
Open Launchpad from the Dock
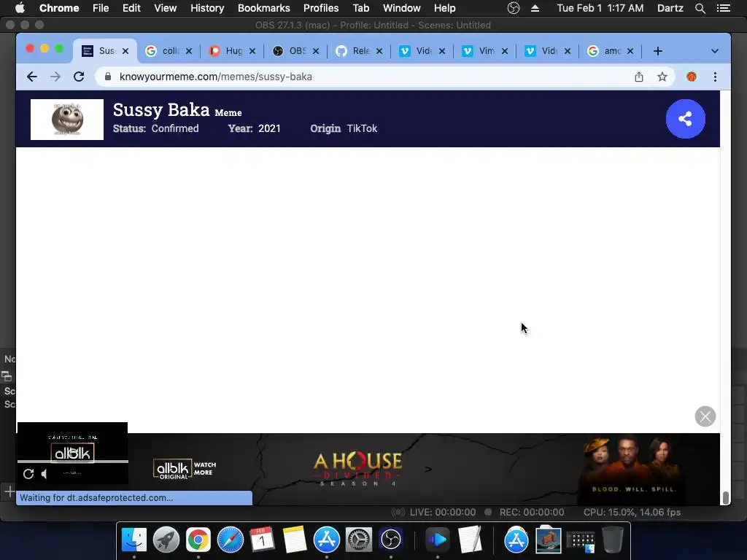pos(166,540)
